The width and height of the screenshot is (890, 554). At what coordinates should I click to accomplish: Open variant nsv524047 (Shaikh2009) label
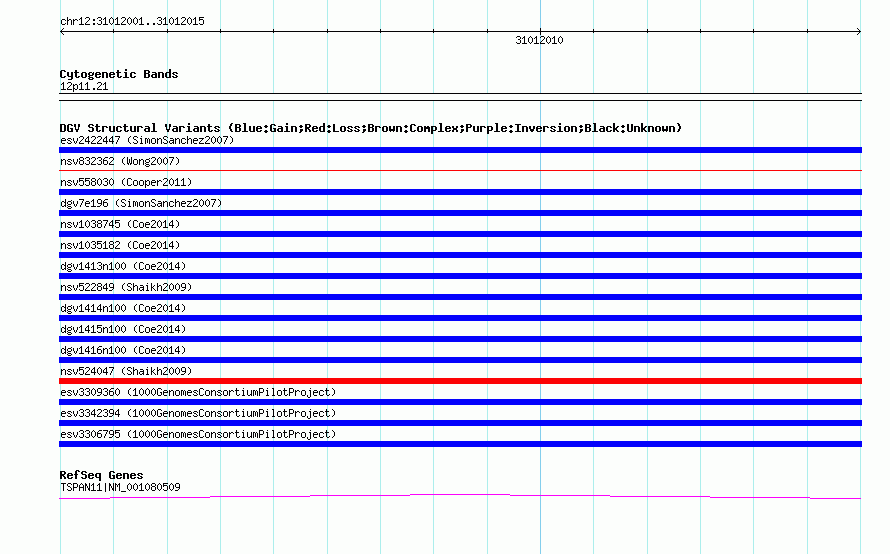click(126, 371)
